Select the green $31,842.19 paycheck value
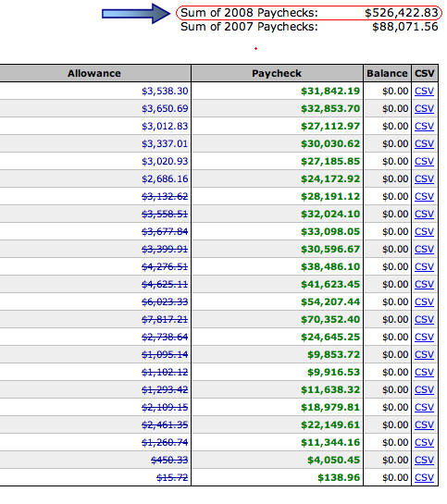The image size is (447, 504). click(330, 92)
